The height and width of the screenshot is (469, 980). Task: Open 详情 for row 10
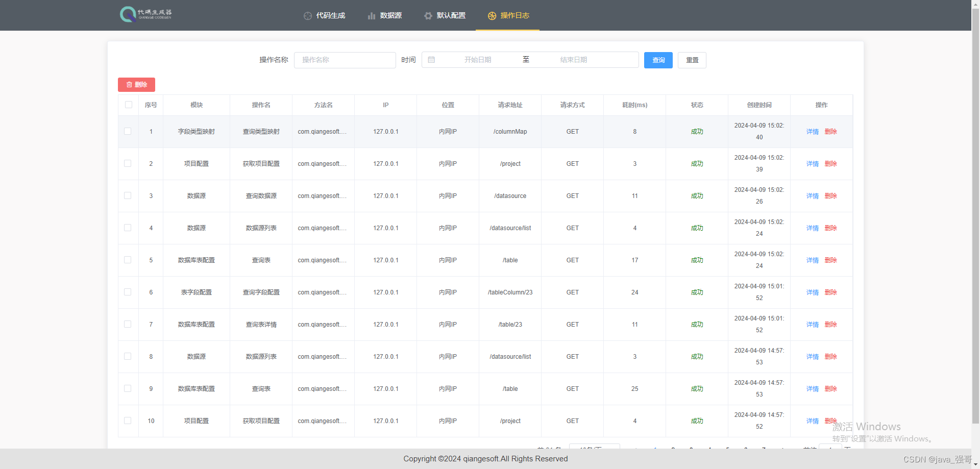click(x=813, y=421)
